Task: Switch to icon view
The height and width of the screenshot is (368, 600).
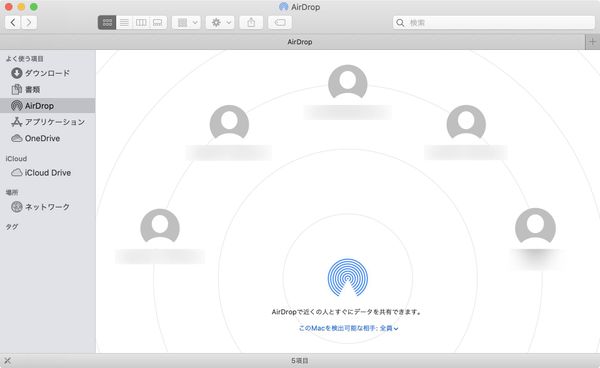Action: 107,23
